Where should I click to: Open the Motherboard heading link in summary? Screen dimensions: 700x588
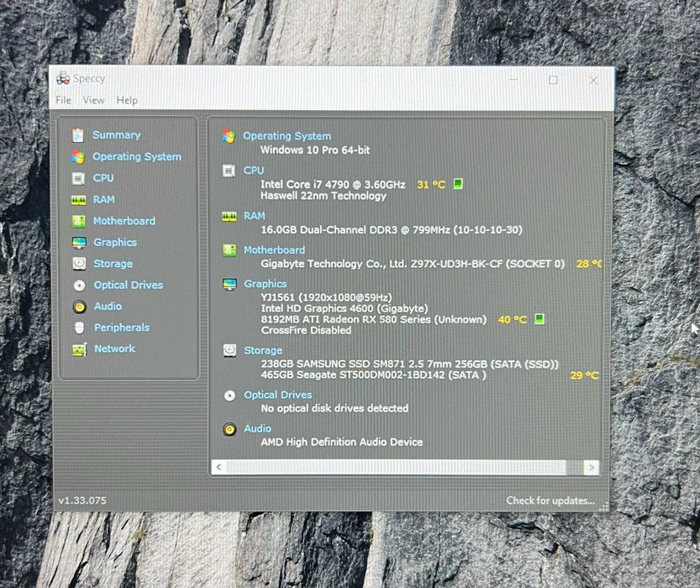point(275,249)
